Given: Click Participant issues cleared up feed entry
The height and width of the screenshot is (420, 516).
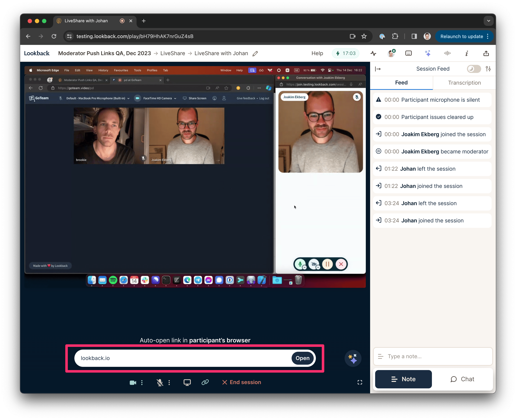Looking at the screenshot, I should click(432, 117).
